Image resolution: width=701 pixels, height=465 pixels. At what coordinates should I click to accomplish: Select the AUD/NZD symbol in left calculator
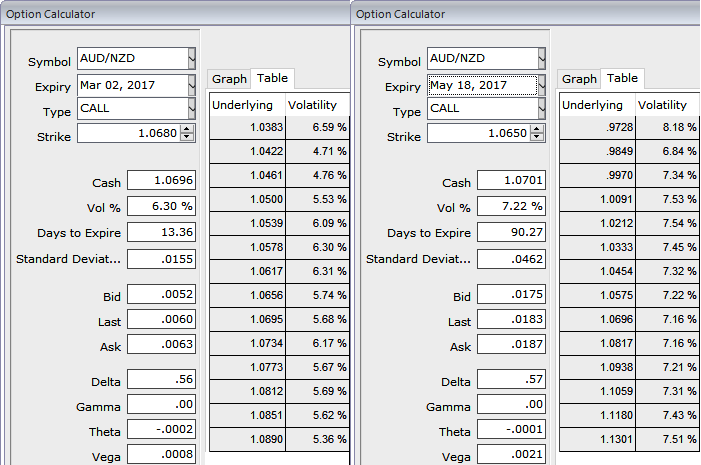pos(133,59)
